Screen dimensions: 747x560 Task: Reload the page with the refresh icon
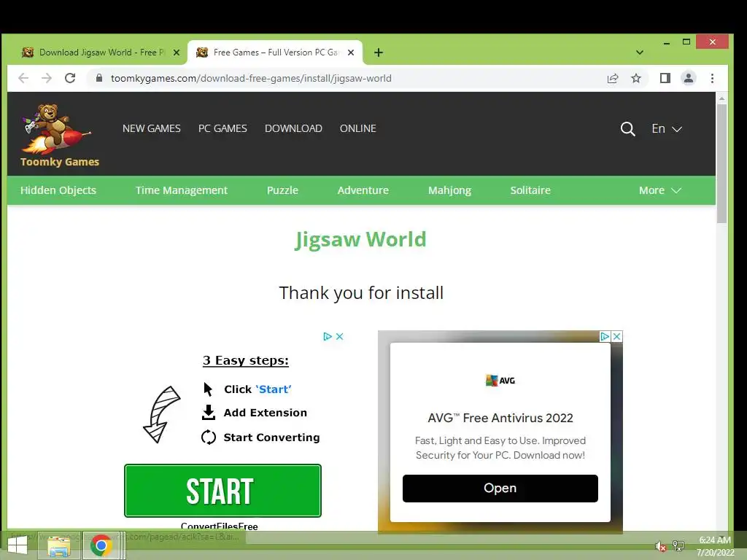(70, 78)
